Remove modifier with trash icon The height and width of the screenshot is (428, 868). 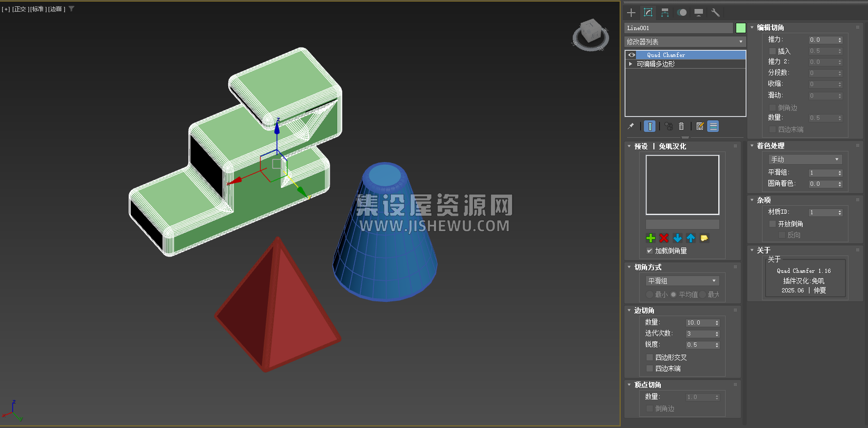[x=681, y=126]
